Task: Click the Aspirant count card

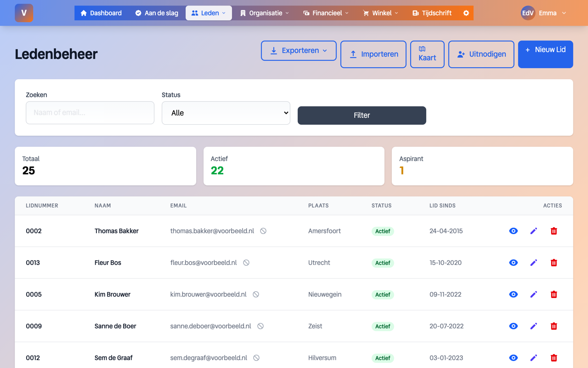Action: pyautogui.click(x=482, y=166)
